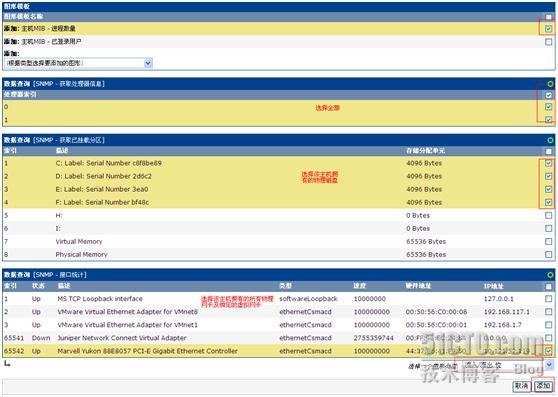This screenshot has height=397, width=558.
Task: Reload the SNMP processor information query via green circle
Action: 550,84
